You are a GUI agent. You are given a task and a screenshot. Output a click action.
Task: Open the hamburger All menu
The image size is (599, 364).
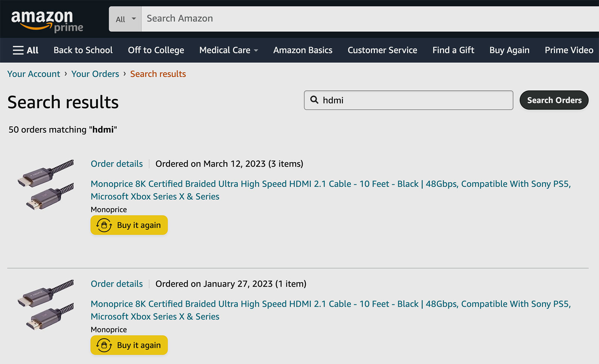tap(25, 50)
